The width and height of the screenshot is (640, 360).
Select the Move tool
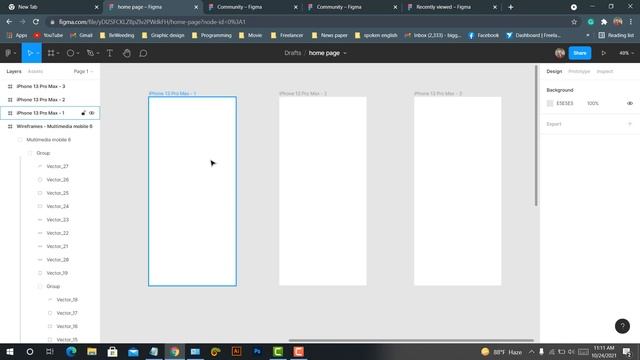[29, 53]
